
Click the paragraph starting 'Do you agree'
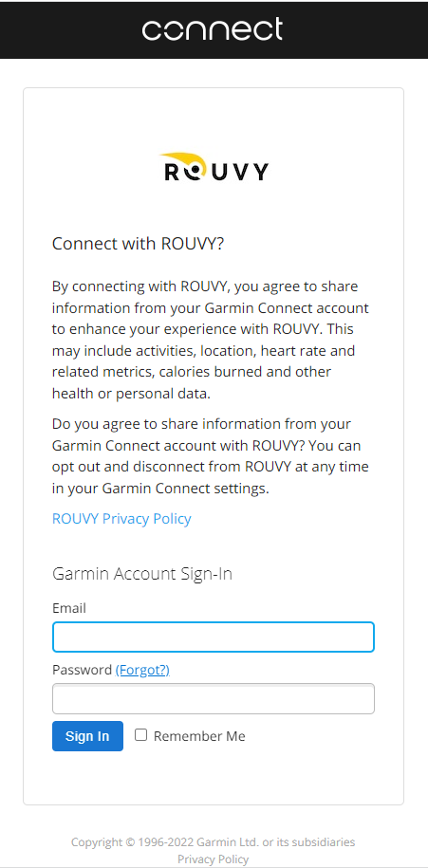(x=211, y=456)
